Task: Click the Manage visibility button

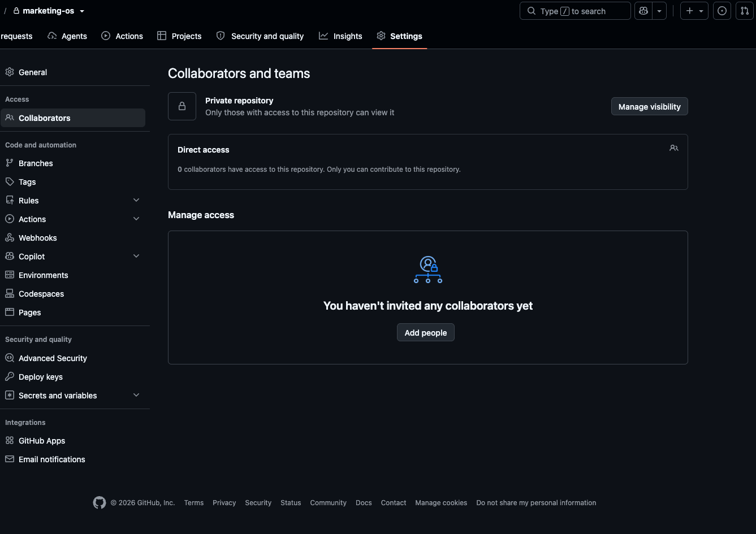Action: point(650,107)
